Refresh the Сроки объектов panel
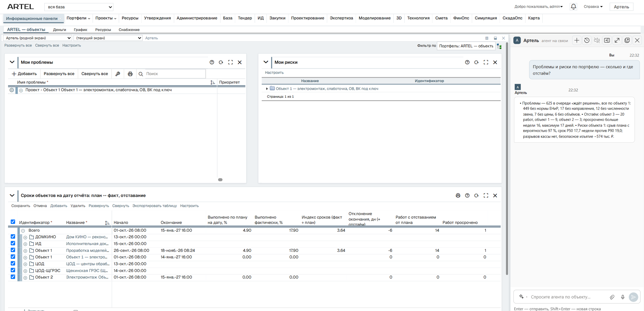This screenshot has height=311, width=644. click(476, 195)
